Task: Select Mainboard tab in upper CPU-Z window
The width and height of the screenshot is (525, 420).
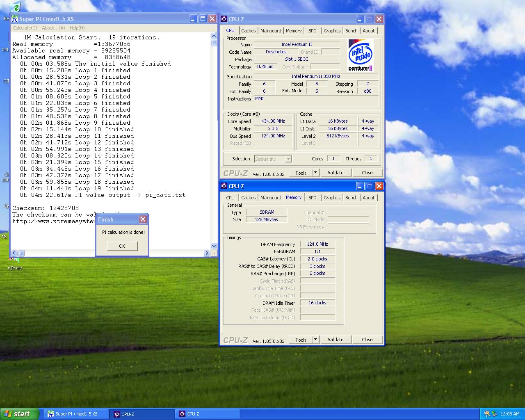Action: click(x=271, y=31)
